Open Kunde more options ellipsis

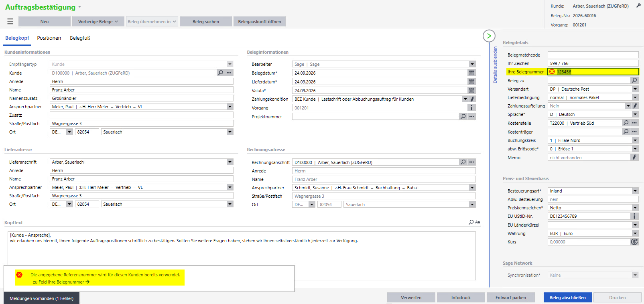point(229,73)
